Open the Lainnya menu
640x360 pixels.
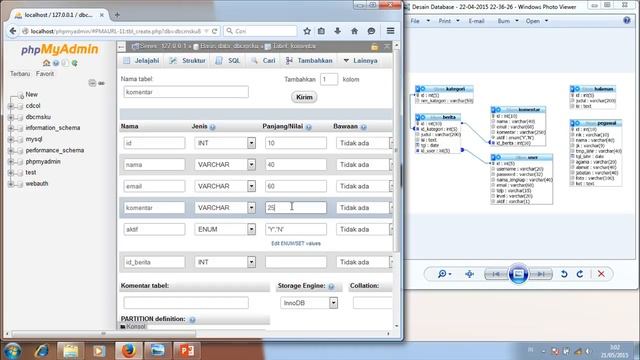point(360,60)
